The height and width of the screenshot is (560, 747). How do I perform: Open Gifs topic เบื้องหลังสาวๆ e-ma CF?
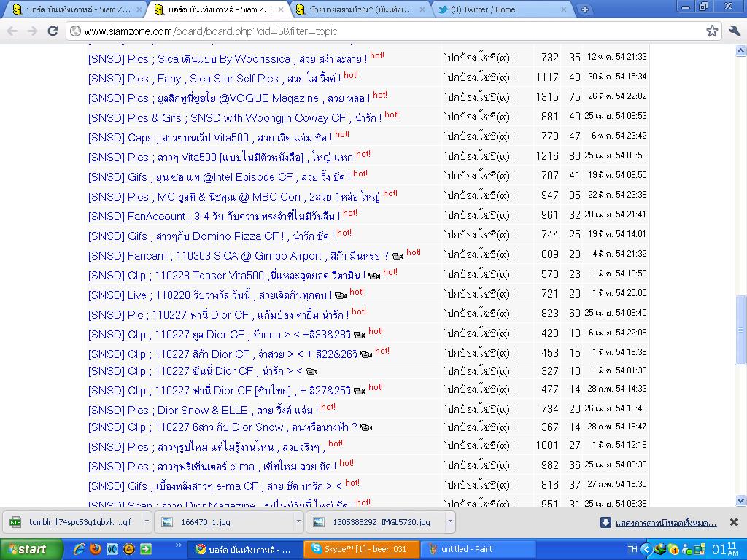(x=215, y=486)
